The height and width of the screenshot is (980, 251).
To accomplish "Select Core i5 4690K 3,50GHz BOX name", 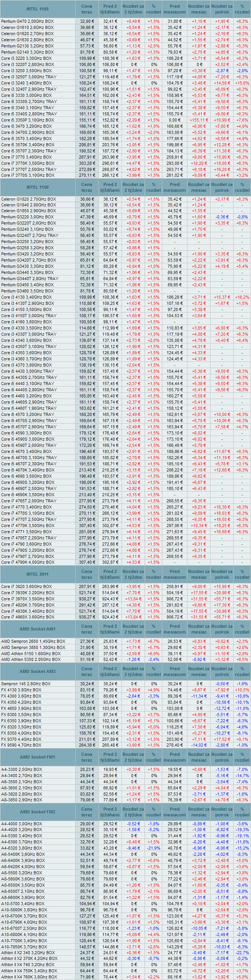I will pyautogui.click(x=28, y=495).
